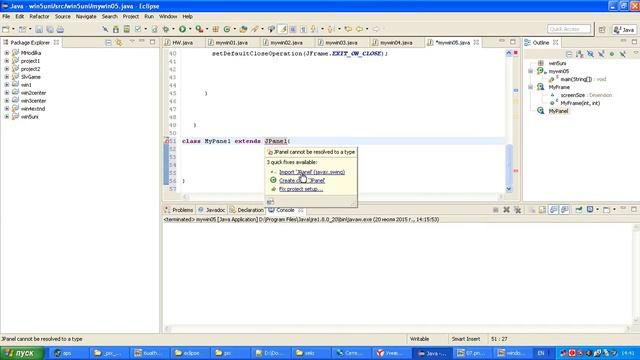The width and height of the screenshot is (640, 360).
Task: Maximize the Outline view panel
Action: (x=634, y=42)
